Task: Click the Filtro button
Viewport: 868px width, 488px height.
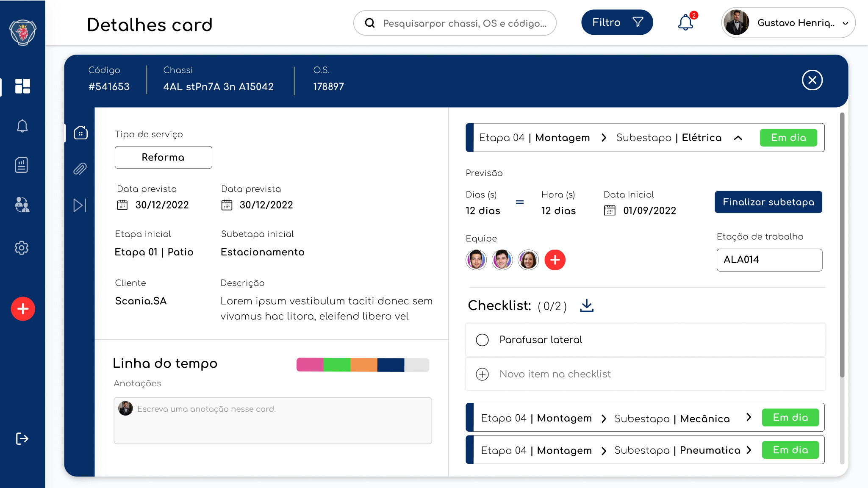Action: coord(617,22)
